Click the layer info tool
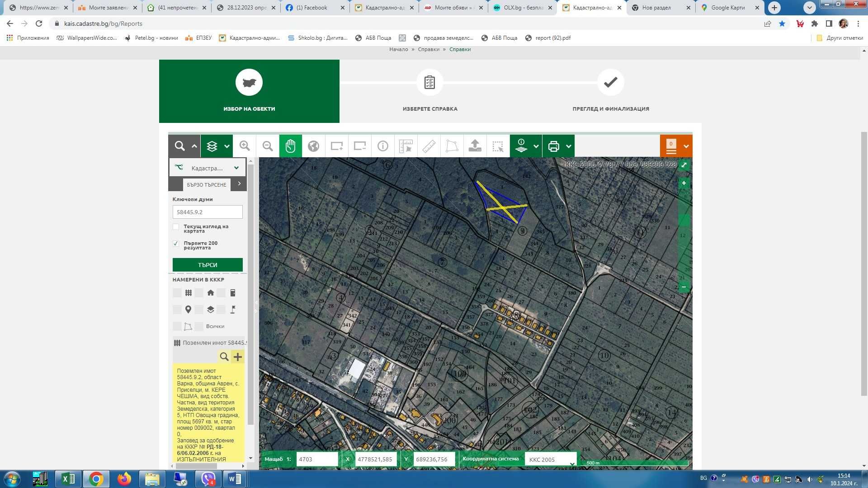 pos(521,146)
